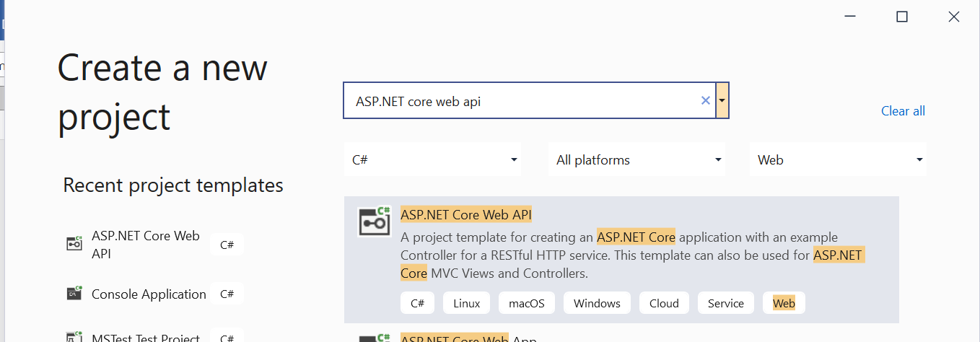Close the Create a new project dialog
Image resolution: width=980 pixels, height=342 pixels.
tap(954, 17)
